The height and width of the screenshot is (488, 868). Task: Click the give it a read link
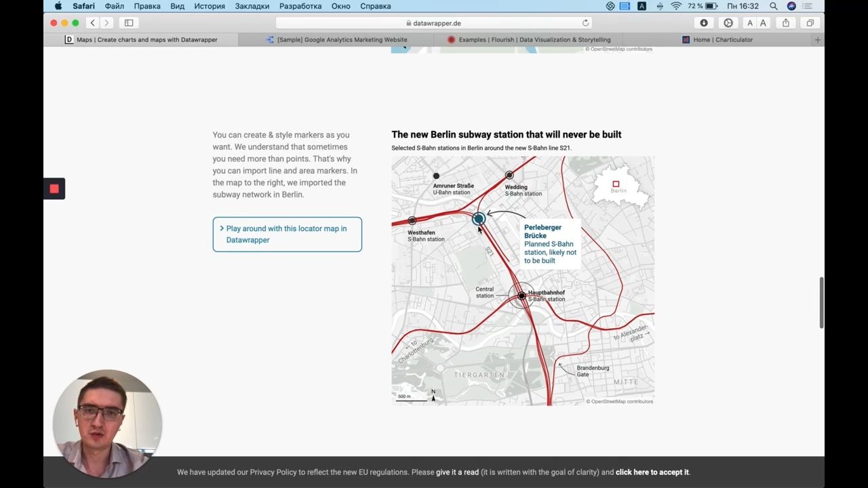tap(457, 472)
